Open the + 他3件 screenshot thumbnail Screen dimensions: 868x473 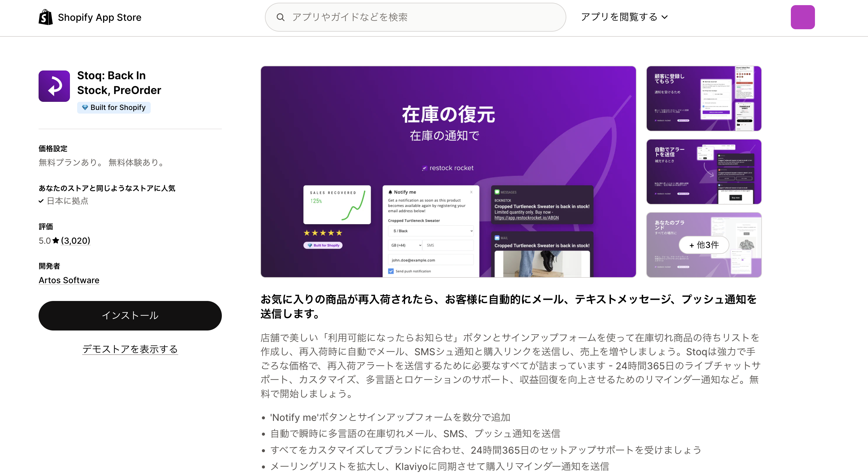tap(703, 245)
